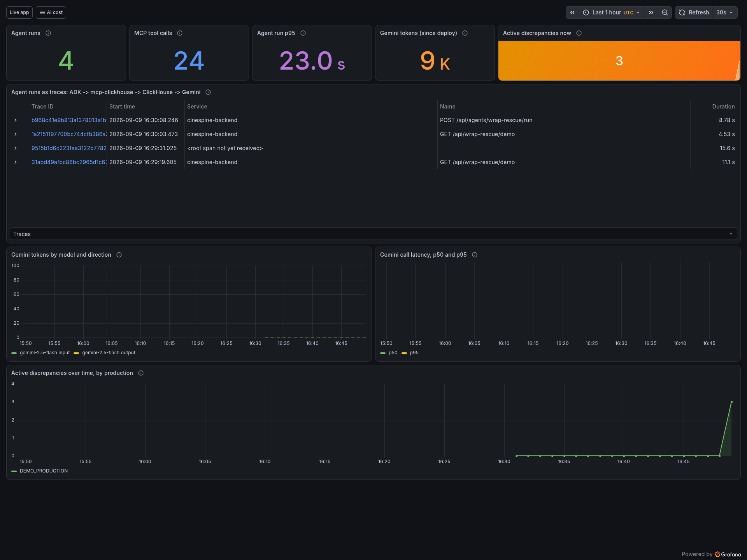Viewport: 747px width, 560px height.
Task: Expand trace row b968c41e9b813a1378013a1b
Action: pos(16,120)
